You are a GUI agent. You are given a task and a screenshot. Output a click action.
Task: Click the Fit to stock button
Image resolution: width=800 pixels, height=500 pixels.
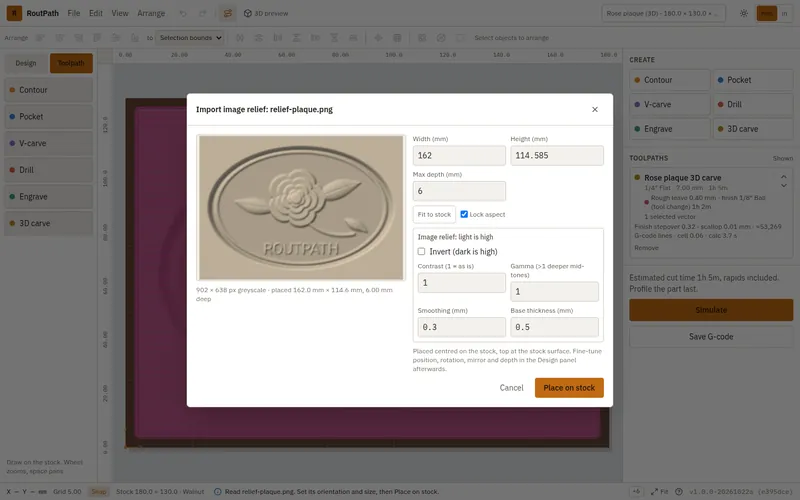tap(434, 214)
